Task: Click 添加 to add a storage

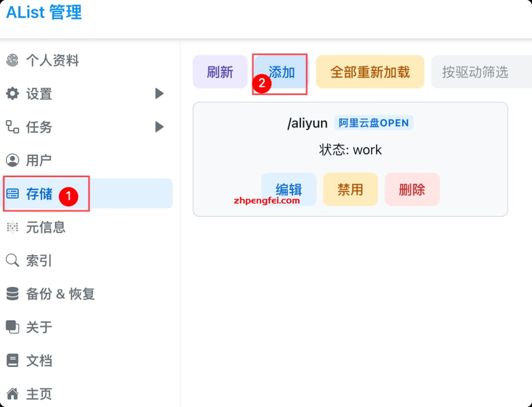Action: (x=282, y=72)
